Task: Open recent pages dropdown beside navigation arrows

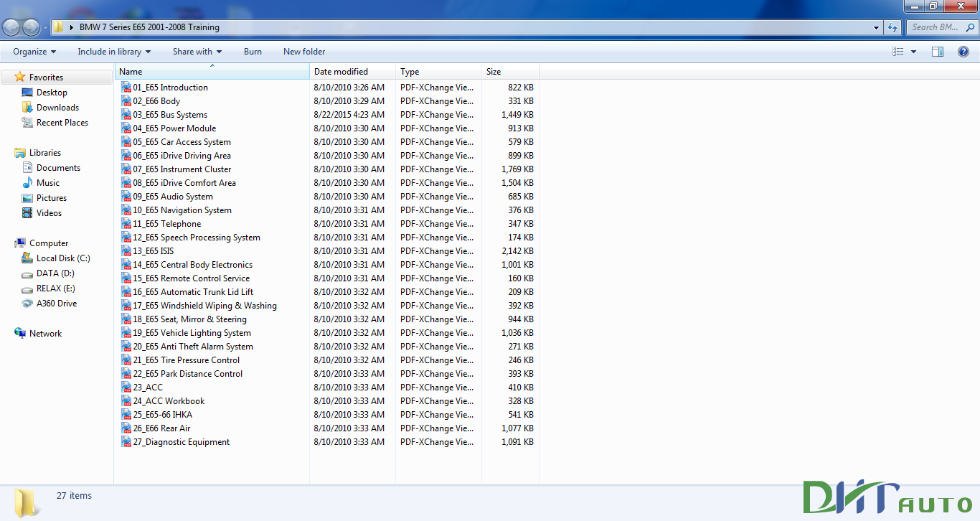Action: pos(45,28)
